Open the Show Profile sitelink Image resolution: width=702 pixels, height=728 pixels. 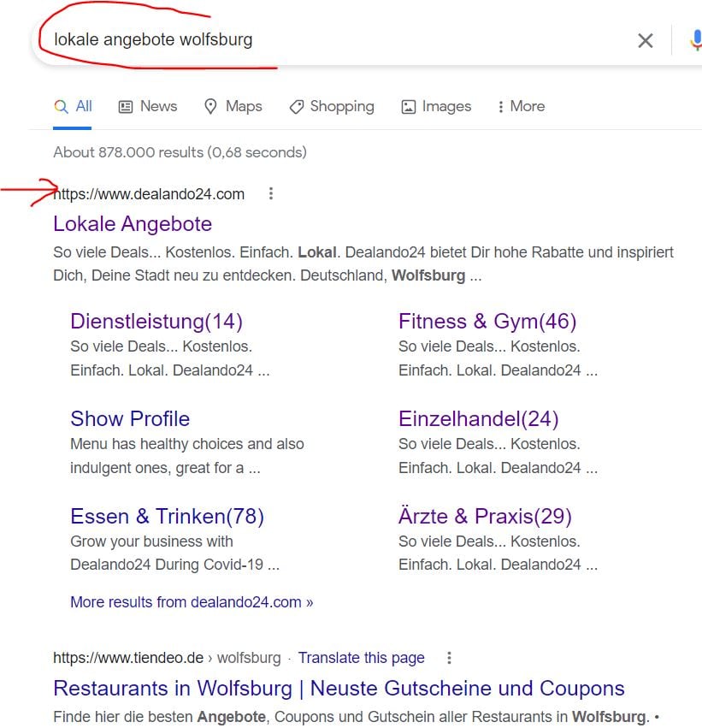(x=130, y=419)
